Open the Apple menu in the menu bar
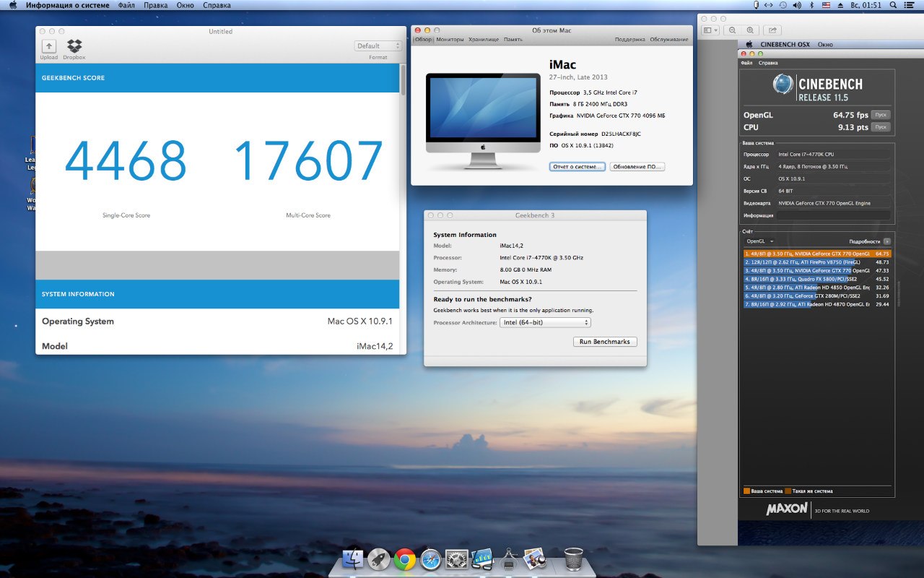Image resolution: width=924 pixels, height=578 pixels. (12, 5)
